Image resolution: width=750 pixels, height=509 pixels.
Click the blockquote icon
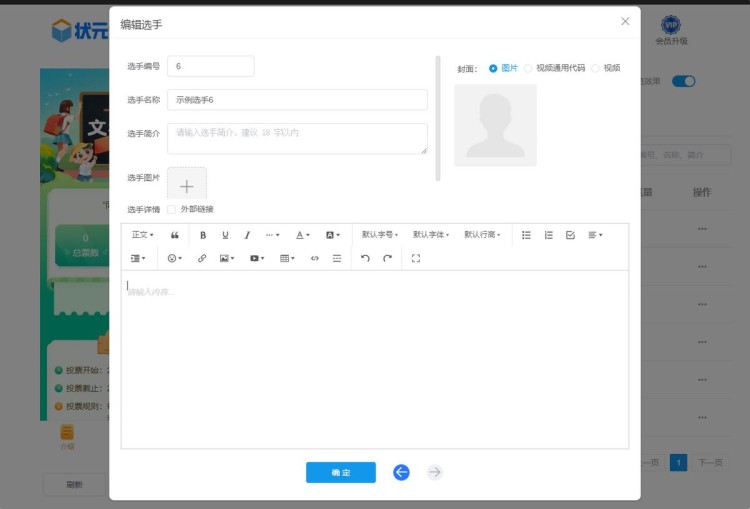pos(175,235)
